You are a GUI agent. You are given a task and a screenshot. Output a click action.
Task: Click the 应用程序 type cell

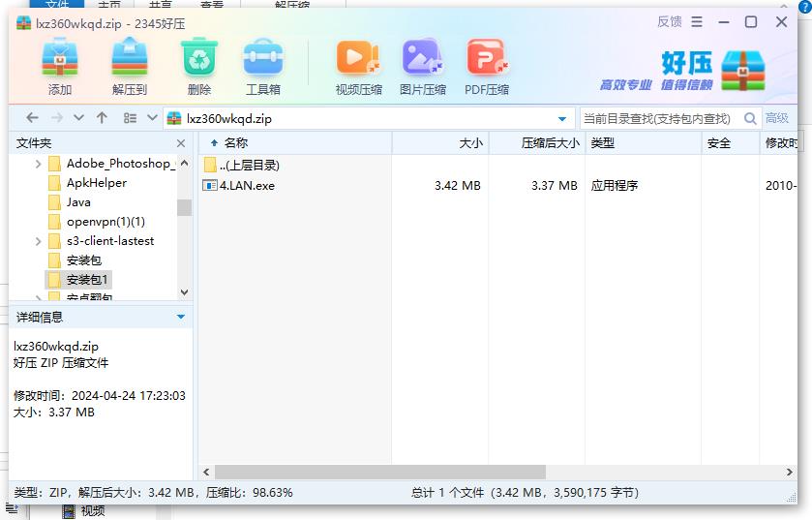point(615,185)
